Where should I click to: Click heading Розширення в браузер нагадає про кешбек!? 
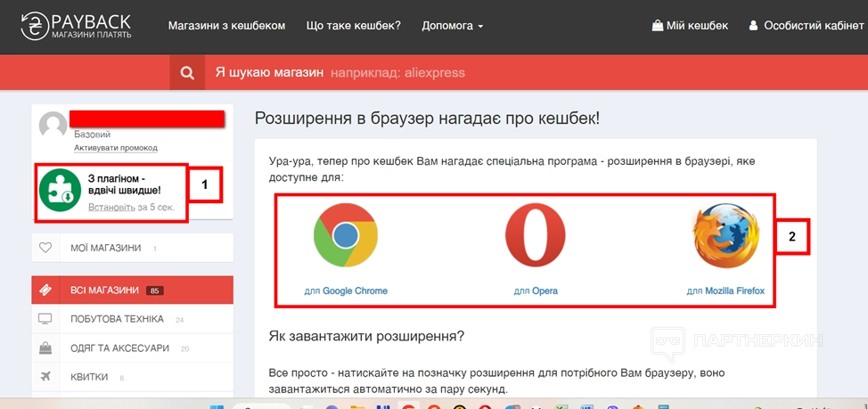click(x=427, y=119)
